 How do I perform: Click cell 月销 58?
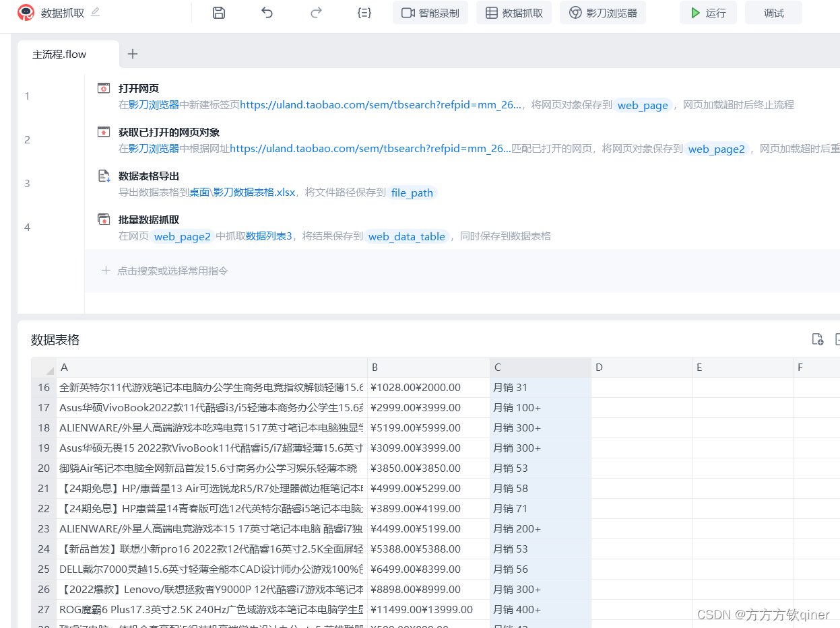[541, 489]
